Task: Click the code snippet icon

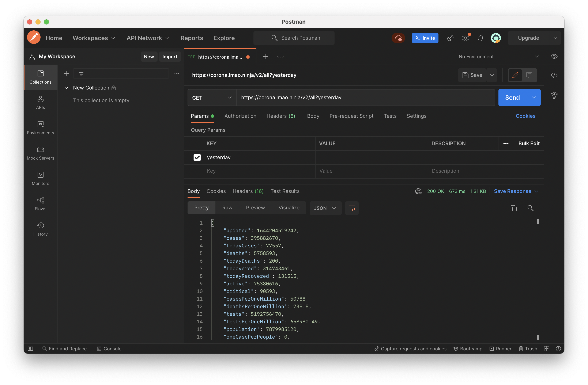Action: [x=554, y=75]
